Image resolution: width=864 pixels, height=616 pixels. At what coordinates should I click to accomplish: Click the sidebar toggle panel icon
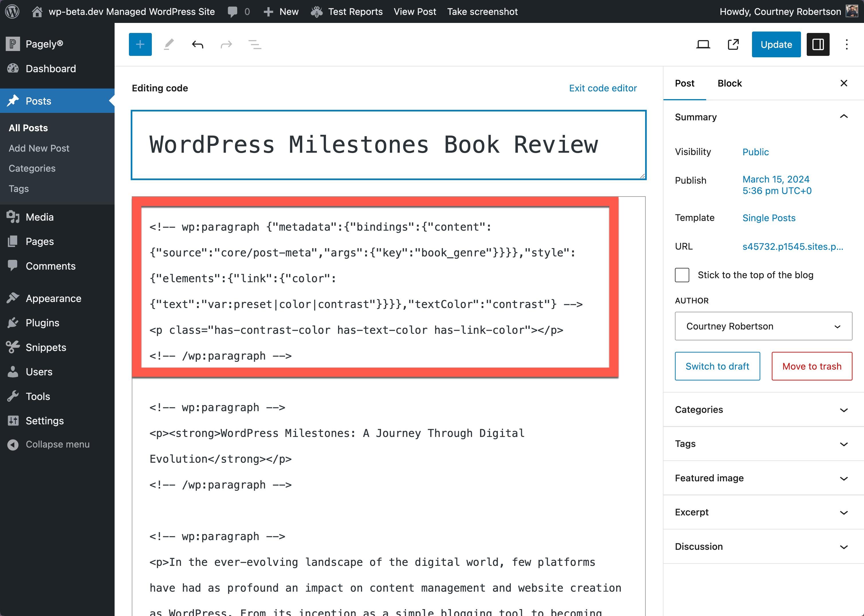pos(818,44)
